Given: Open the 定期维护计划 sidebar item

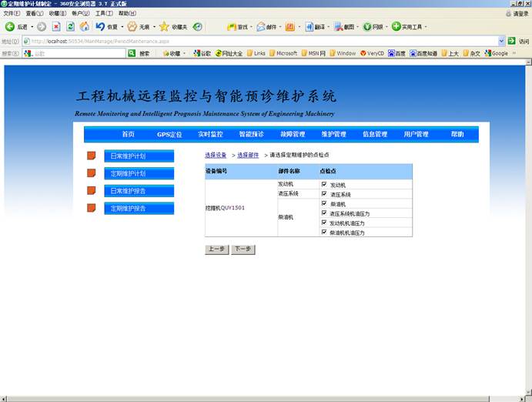Looking at the screenshot, I should 139,174.
